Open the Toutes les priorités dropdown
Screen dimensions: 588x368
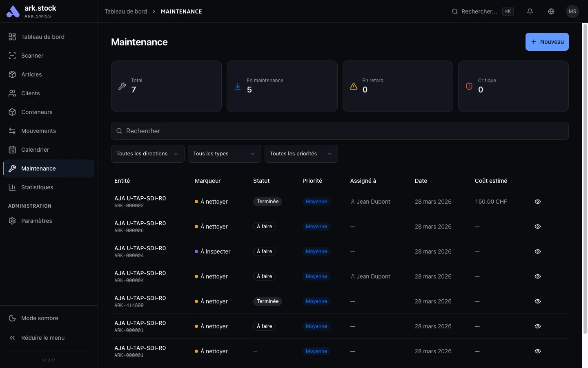click(x=301, y=154)
